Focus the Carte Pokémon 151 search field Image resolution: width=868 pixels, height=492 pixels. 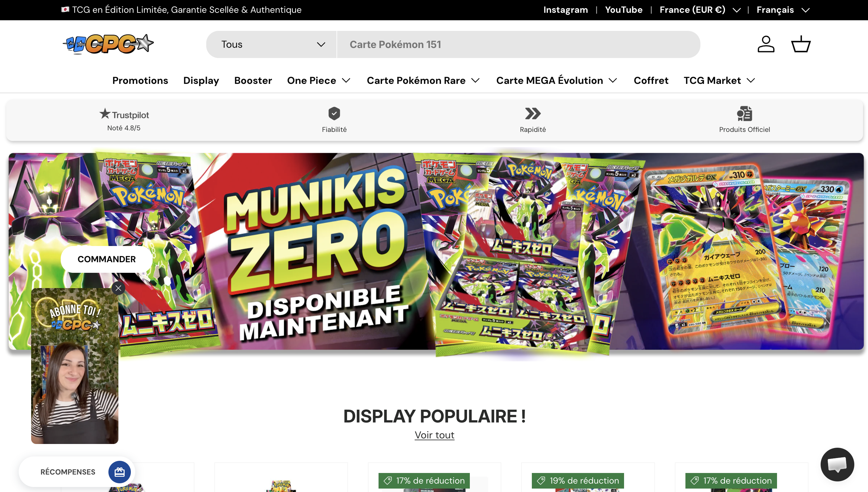(518, 44)
